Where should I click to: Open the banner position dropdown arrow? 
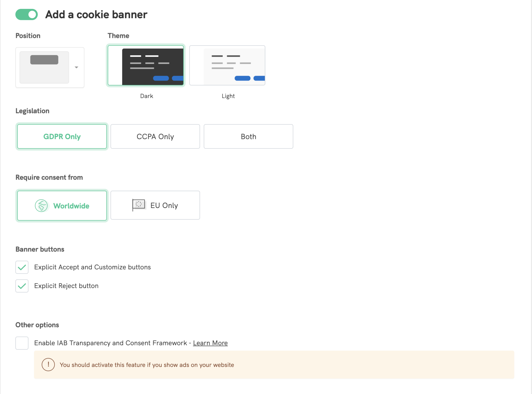point(76,67)
